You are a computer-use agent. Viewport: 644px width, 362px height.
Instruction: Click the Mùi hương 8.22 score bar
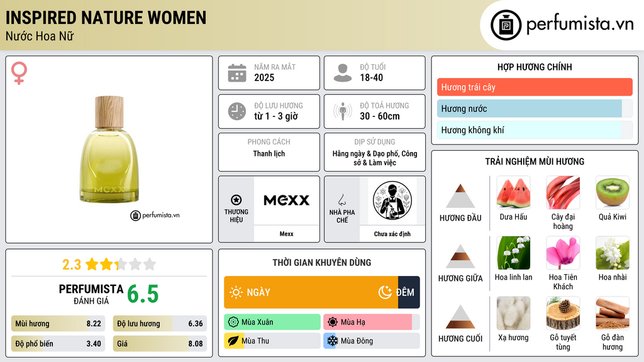click(58, 324)
